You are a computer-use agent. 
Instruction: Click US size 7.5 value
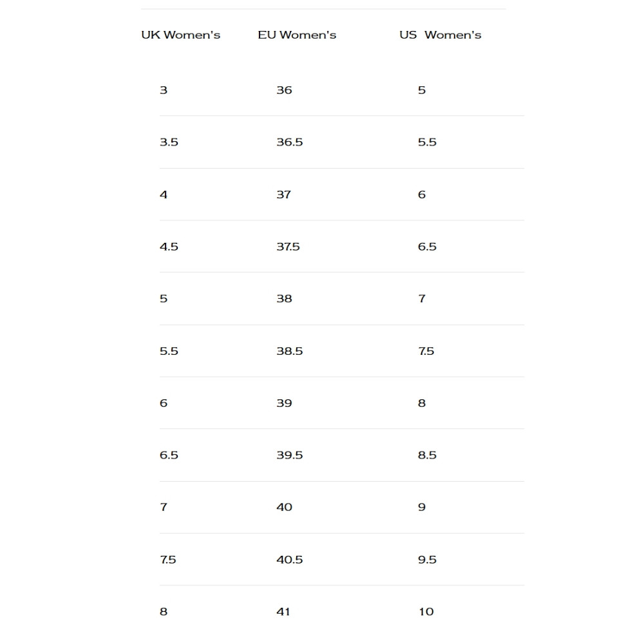pyautogui.click(x=426, y=351)
